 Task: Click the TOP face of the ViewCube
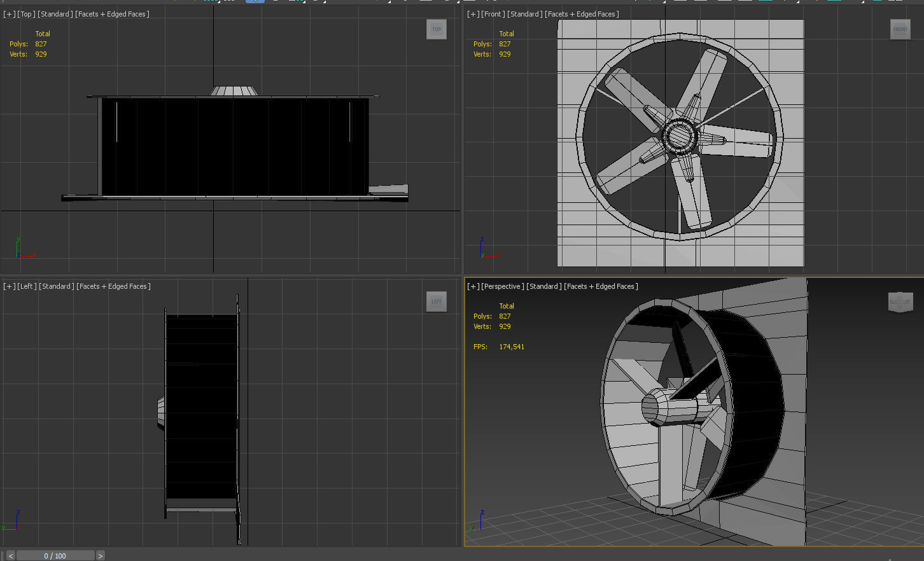pyautogui.click(x=437, y=29)
